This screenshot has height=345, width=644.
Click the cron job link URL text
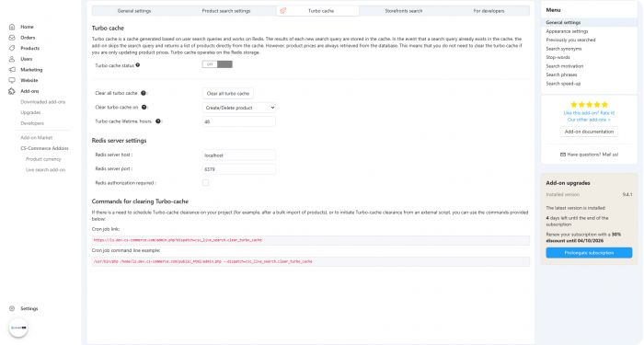coord(178,240)
